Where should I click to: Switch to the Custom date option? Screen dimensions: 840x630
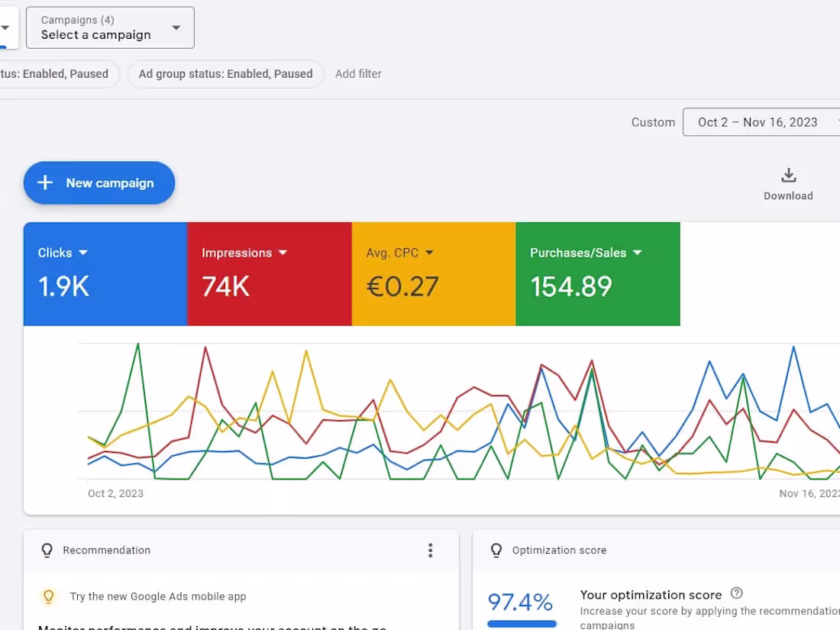pyautogui.click(x=653, y=121)
